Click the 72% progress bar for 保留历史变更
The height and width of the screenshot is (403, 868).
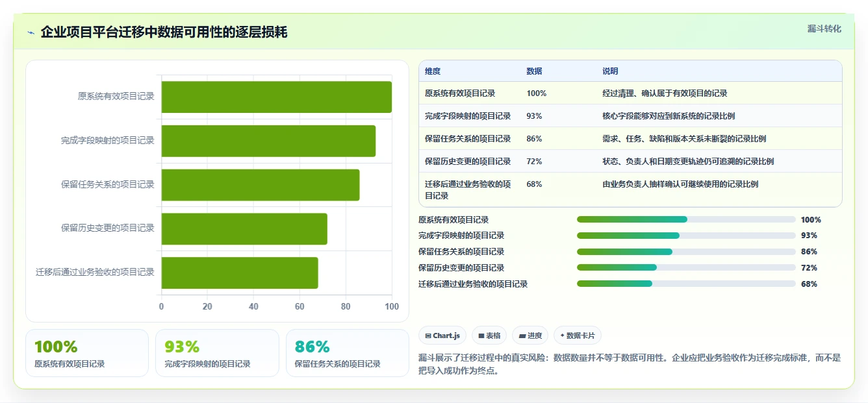point(686,267)
